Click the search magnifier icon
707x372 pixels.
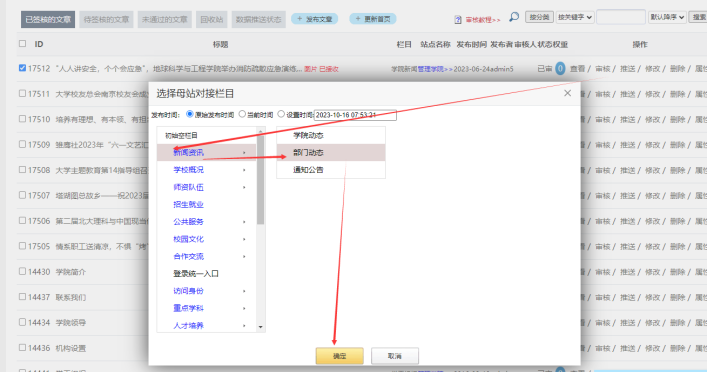pyautogui.click(x=514, y=17)
